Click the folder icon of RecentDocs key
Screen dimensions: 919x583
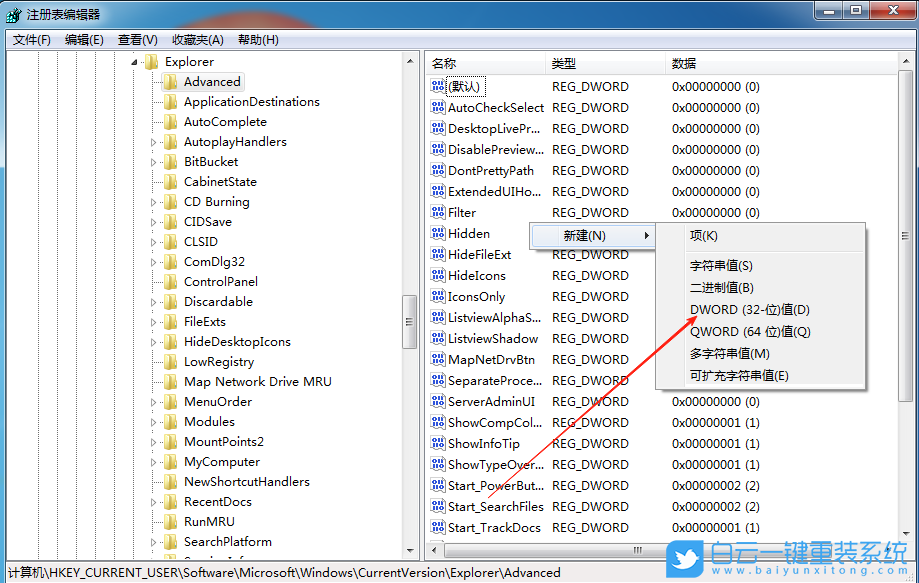coord(168,501)
